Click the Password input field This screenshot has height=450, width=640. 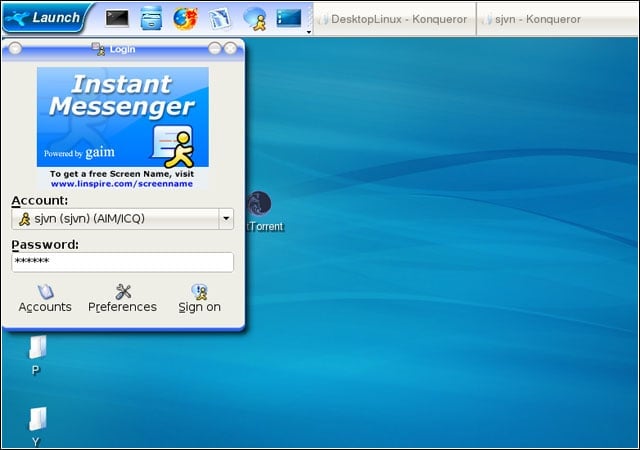[x=122, y=262]
